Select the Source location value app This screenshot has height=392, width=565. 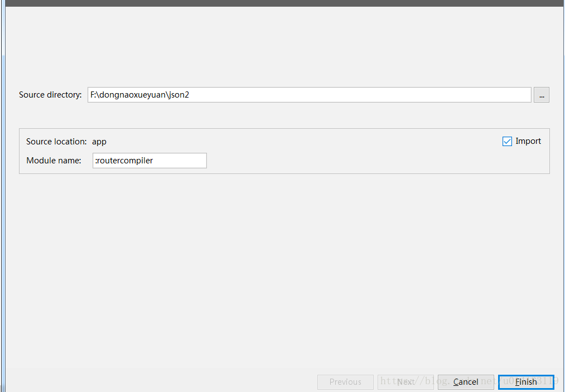click(99, 142)
